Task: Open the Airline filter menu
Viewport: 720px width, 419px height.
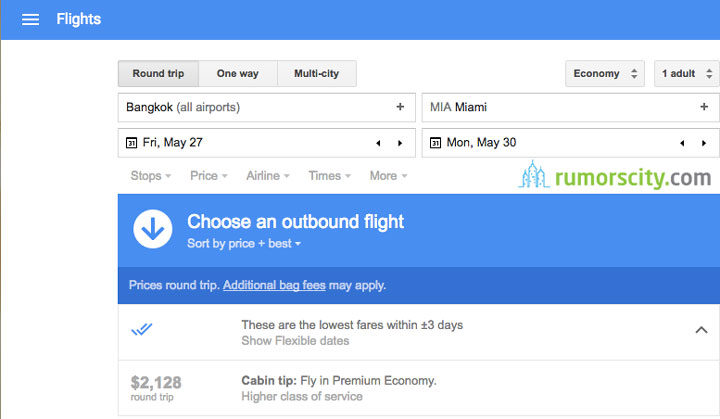Action: 268,176
